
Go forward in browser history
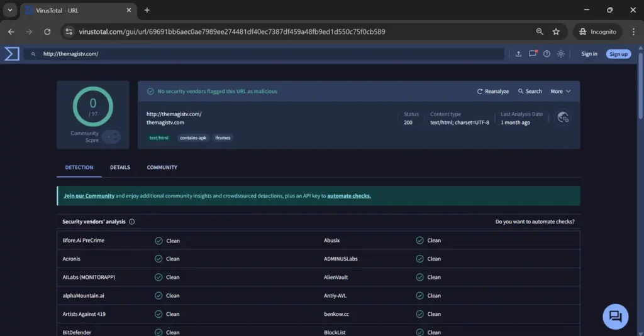tap(29, 31)
